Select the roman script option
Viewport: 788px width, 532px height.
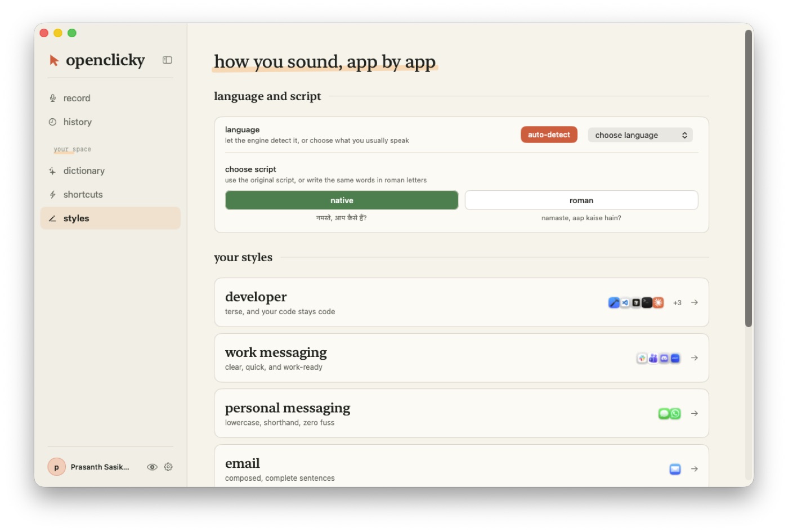pyautogui.click(x=581, y=200)
